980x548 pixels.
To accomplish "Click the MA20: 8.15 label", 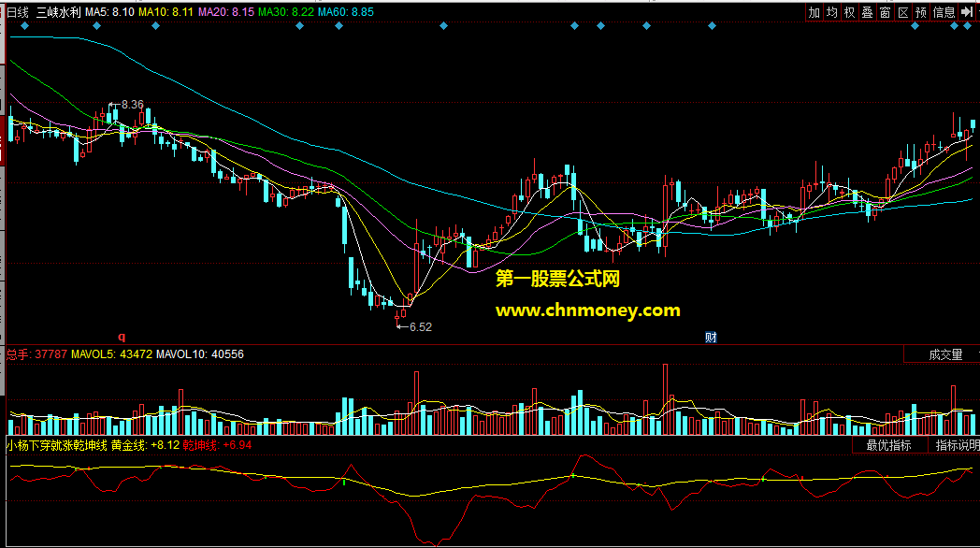I will pos(225,12).
